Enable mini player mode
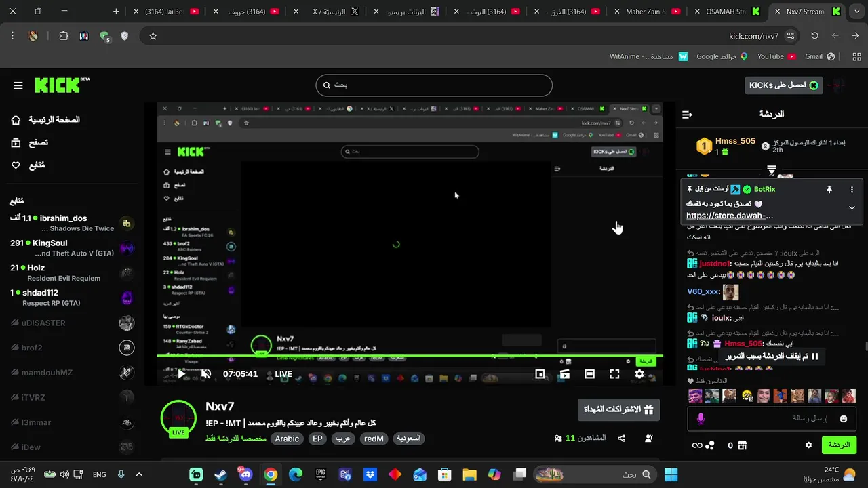The image size is (868, 488). pyautogui.click(x=540, y=373)
